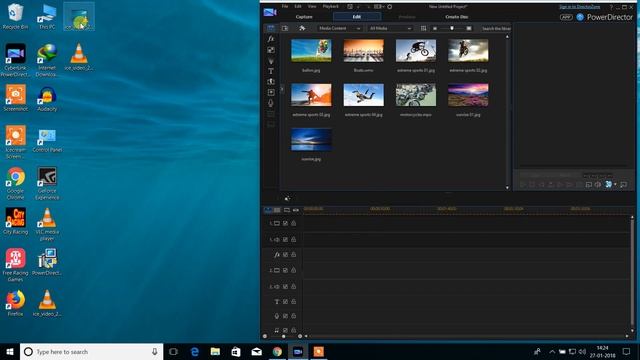Click the preview volume speaker icon
This screenshot has height=360, width=640.
click(x=598, y=184)
